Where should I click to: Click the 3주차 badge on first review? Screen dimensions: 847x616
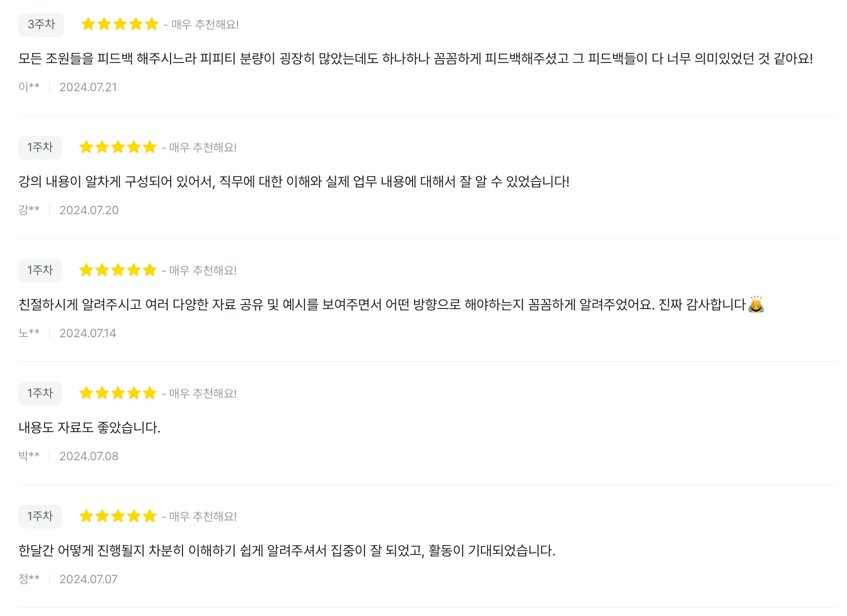click(41, 24)
